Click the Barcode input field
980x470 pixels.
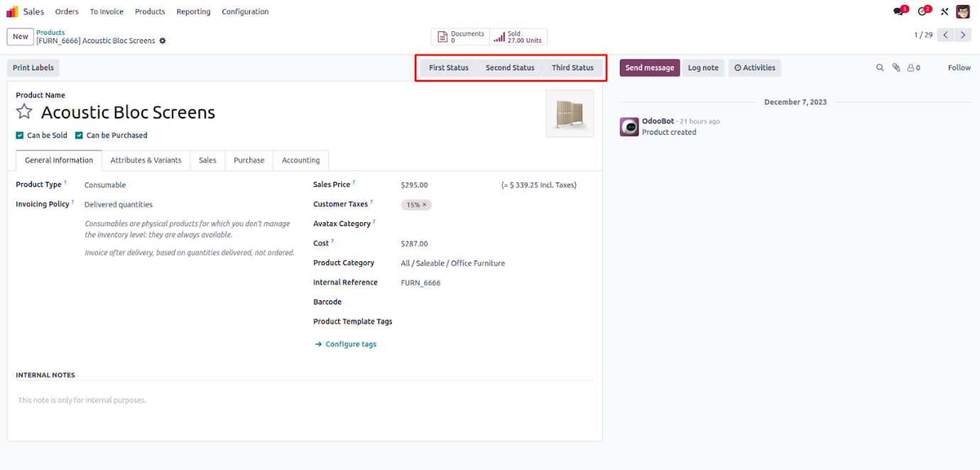(x=497, y=302)
